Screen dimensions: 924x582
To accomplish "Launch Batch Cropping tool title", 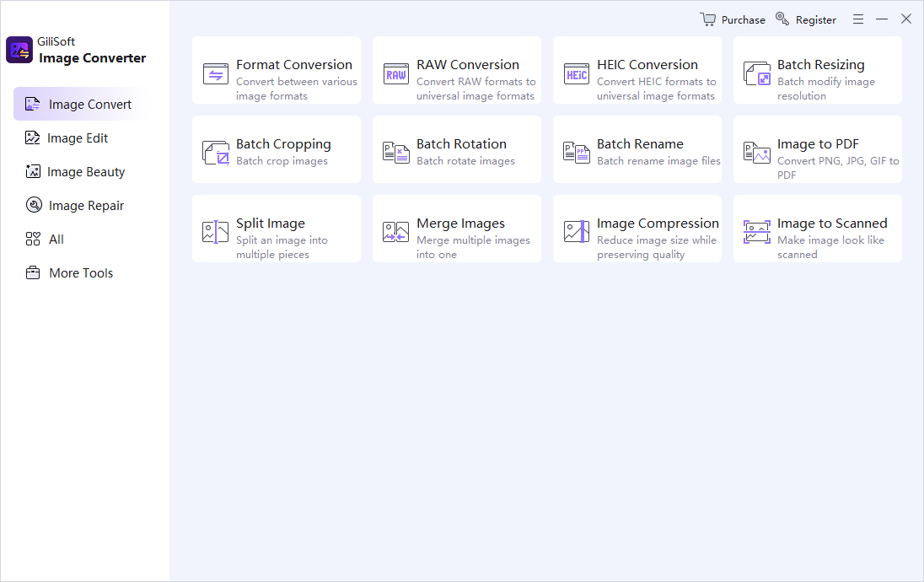I will point(283,144).
